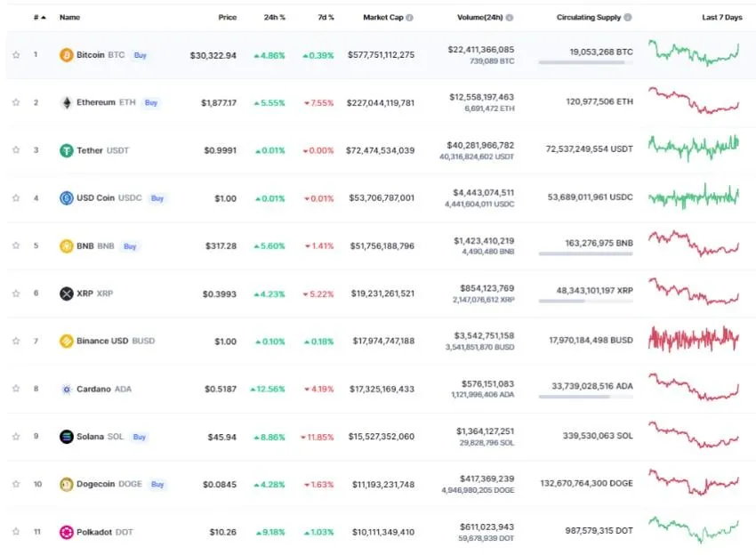Image resolution: width=756 pixels, height=555 pixels.
Task: Sort by the 24h % column header
Action: [x=273, y=17]
